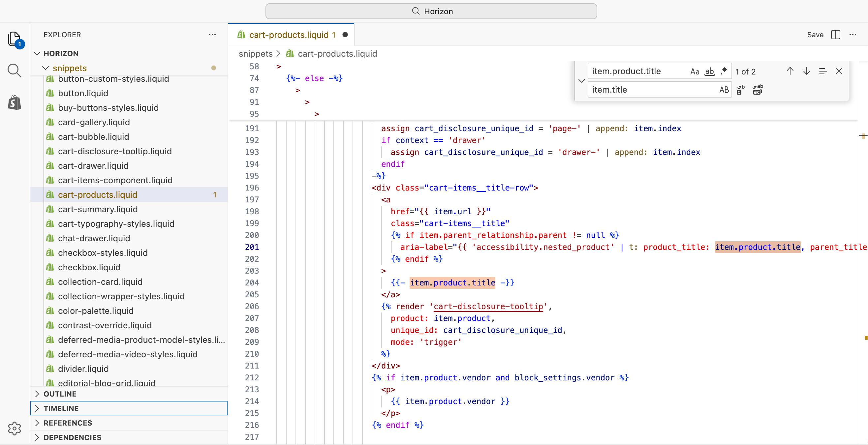This screenshot has width=868, height=445.
Task: Click the Horizon command center search bar
Action: click(x=431, y=11)
